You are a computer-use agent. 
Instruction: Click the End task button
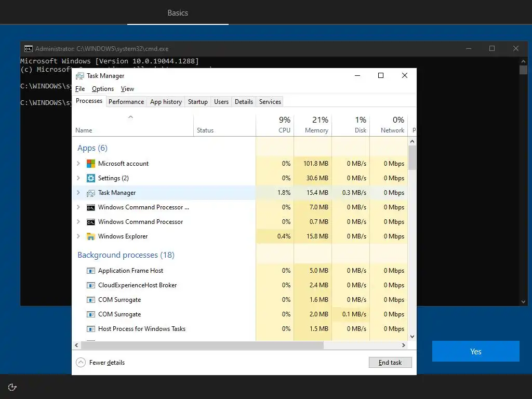pyautogui.click(x=390, y=362)
